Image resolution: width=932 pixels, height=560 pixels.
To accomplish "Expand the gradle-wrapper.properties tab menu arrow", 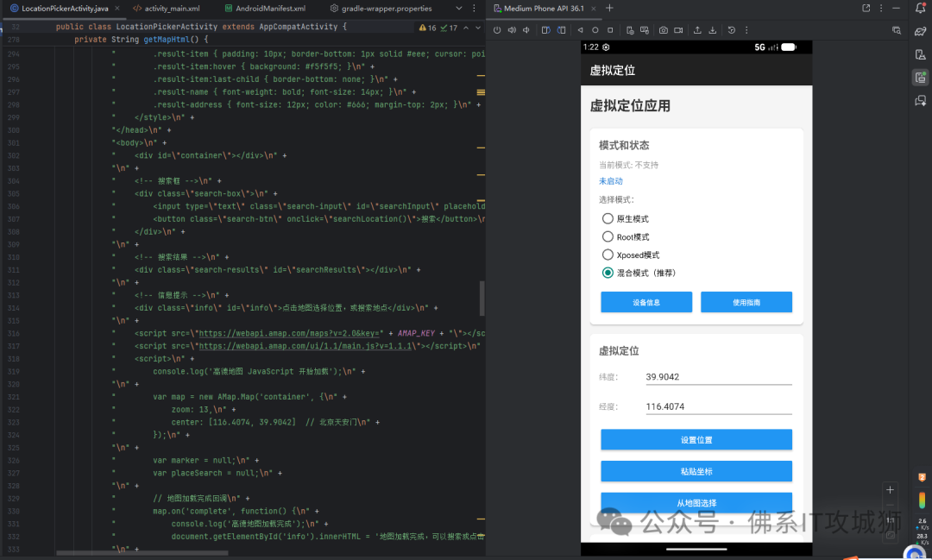I will [x=457, y=6].
